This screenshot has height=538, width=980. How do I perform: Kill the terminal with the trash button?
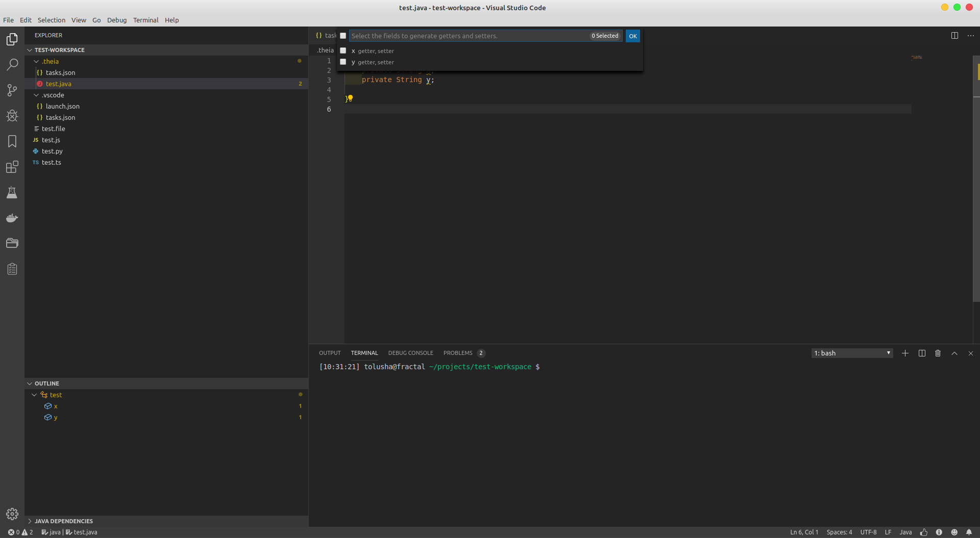(x=938, y=352)
